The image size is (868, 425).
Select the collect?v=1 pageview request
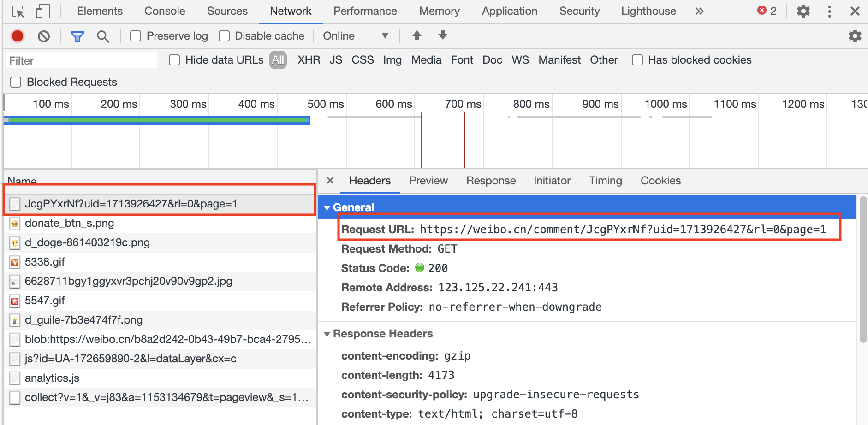(x=160, y=397)
